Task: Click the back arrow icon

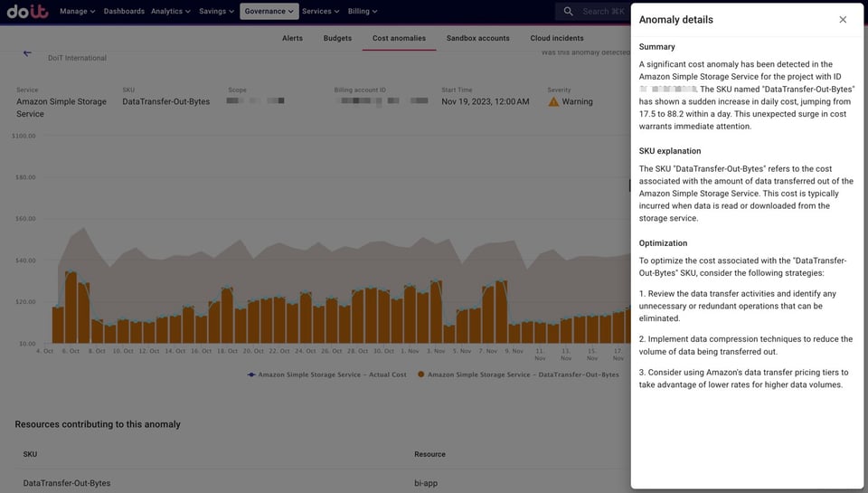Action: [27, 53]
